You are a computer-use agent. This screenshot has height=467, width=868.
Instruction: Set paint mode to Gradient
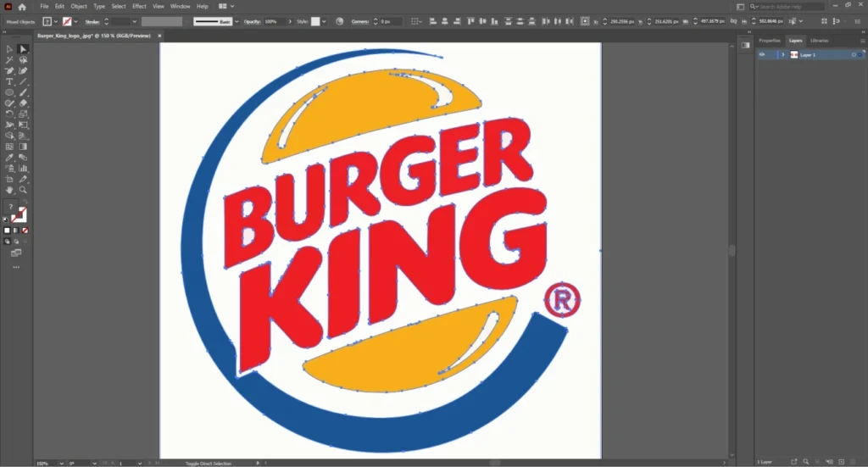pos(16,231)
